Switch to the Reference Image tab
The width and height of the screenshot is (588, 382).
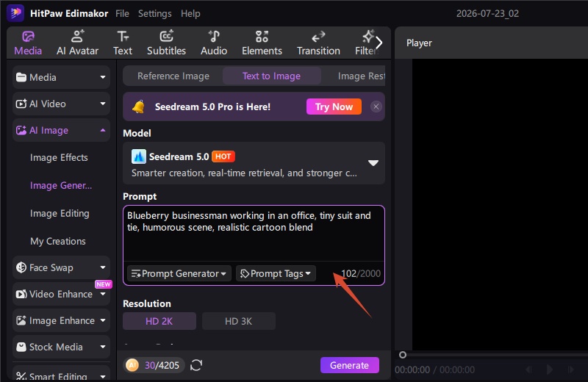[x=173, y=76]
